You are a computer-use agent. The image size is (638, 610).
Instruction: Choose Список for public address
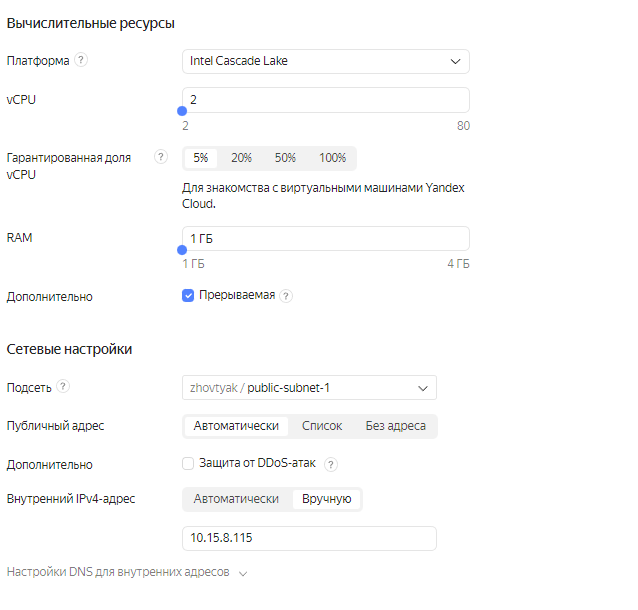(x=322, y=426)
